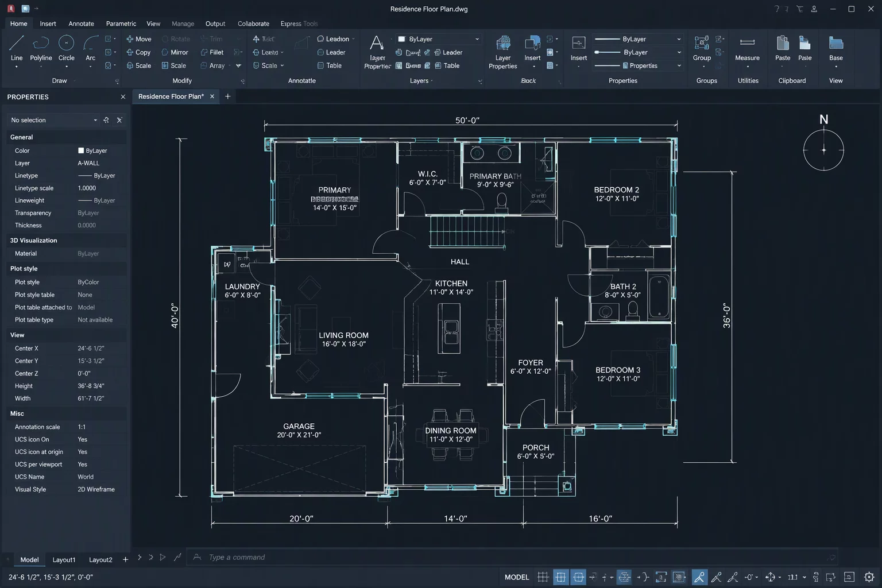Open the 1:1 annotation scale dropdown in status bar
Viewport: 882px width, 588px height.
tap(797, 577)
